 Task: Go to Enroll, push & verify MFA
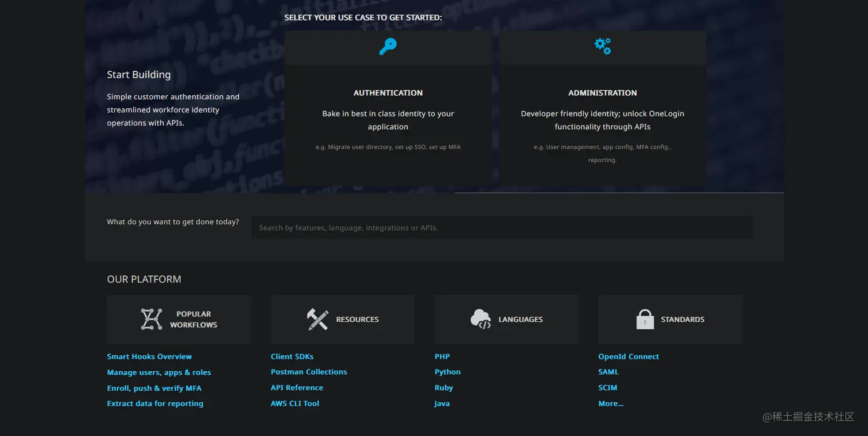point(154,388)
